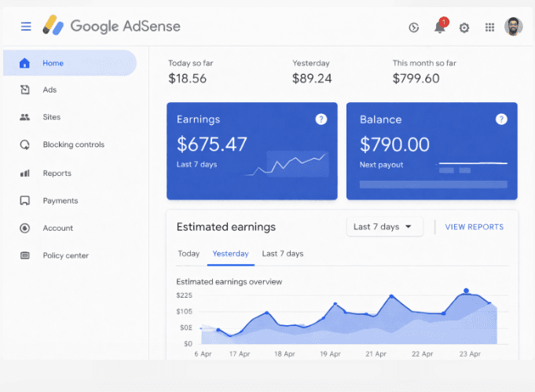Click the Ads icon in the sidebar

click(25, 90)
